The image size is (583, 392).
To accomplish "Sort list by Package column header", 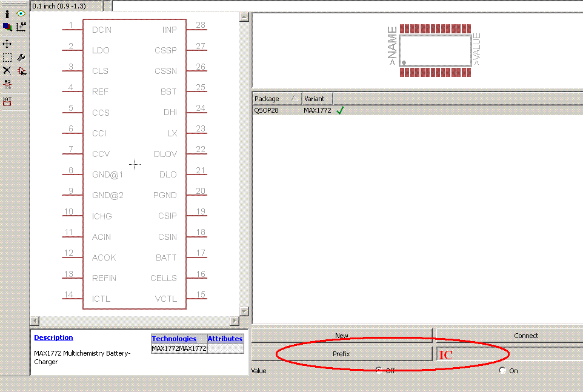I will tap(277, 99).
